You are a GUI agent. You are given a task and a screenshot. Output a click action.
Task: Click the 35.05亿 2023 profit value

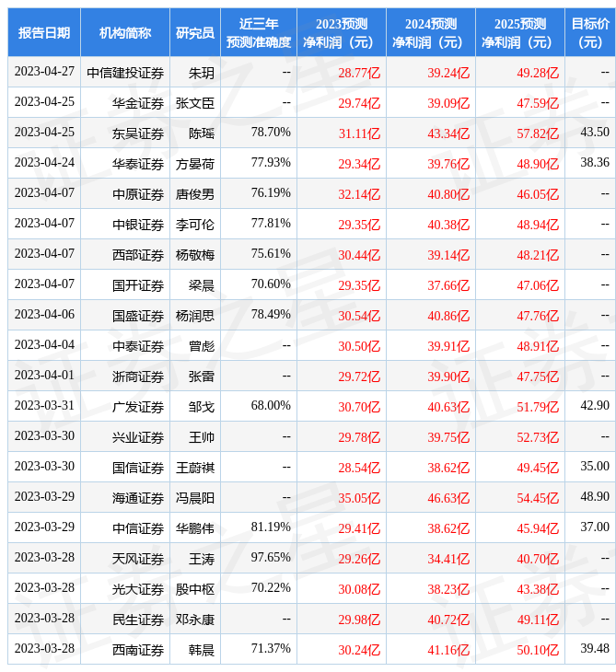coord(359,498)
